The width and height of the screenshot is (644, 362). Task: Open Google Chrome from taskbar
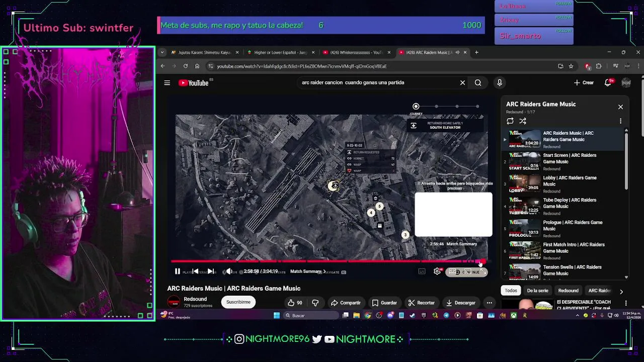[368, 315]
